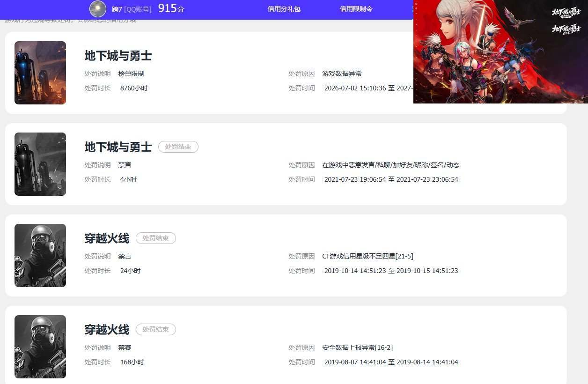
Task: Click the 穿越火线 thumbnail of the 24小时 record
Action: click(40, 255)
